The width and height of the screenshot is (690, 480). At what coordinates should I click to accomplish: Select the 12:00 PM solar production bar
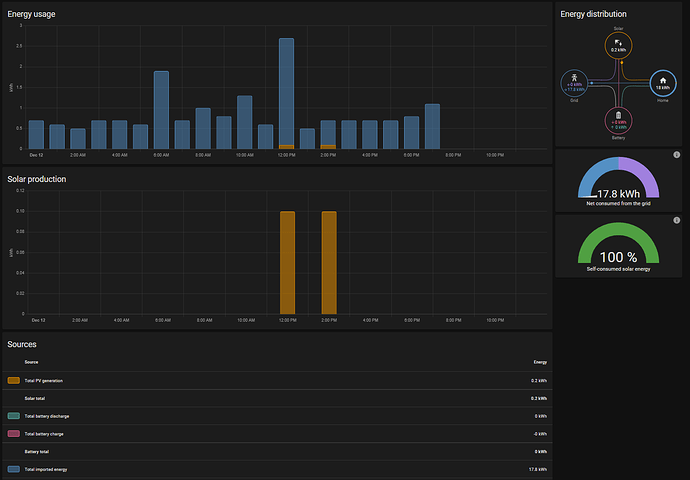click(287, 263)
